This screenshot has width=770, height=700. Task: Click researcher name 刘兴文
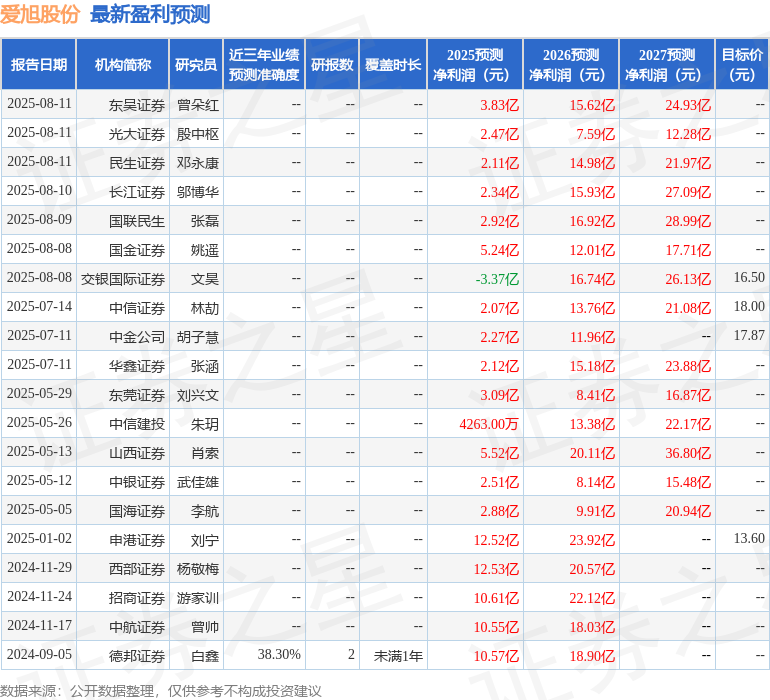coord(197,395)
